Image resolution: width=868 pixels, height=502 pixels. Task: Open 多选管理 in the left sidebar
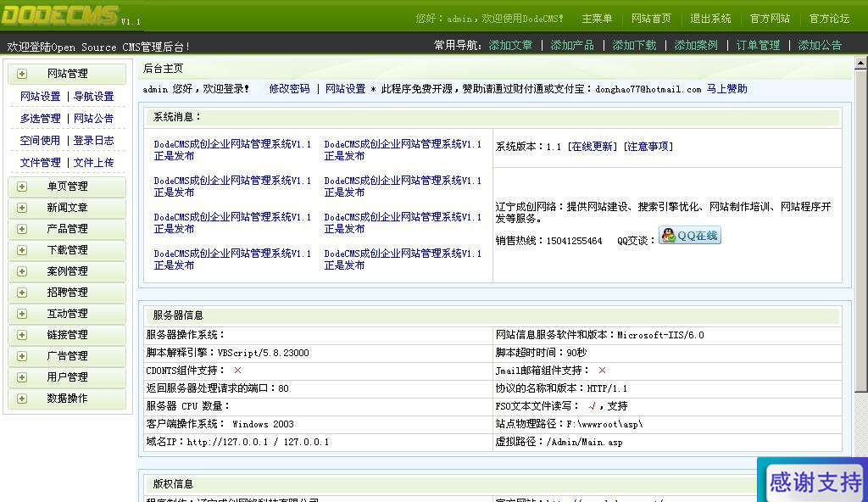pos(41,119)
